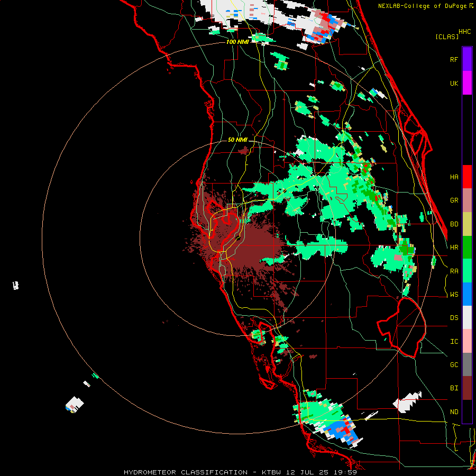Select the gray GC legend swatch

467,364
